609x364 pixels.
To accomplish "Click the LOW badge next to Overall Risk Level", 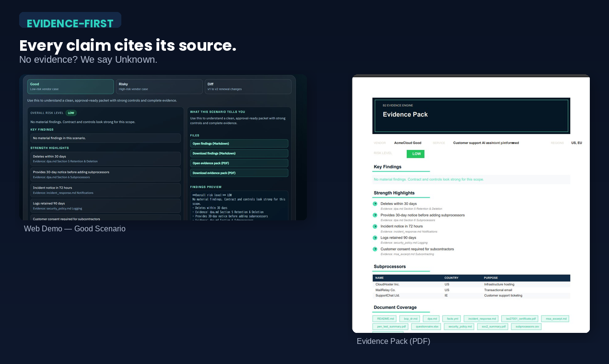I will click(x=71, y=113).
